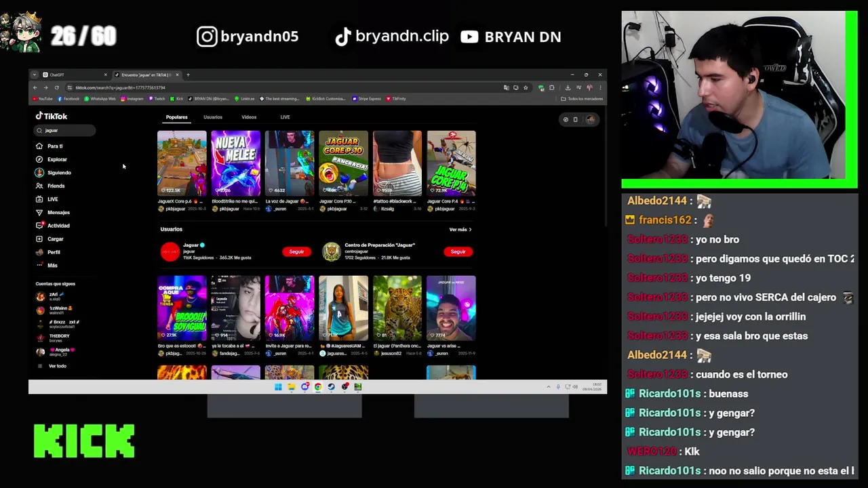This screenshot has width=868, height=488.
Task: Open Todos los marcadores folder
Action: 582,99
